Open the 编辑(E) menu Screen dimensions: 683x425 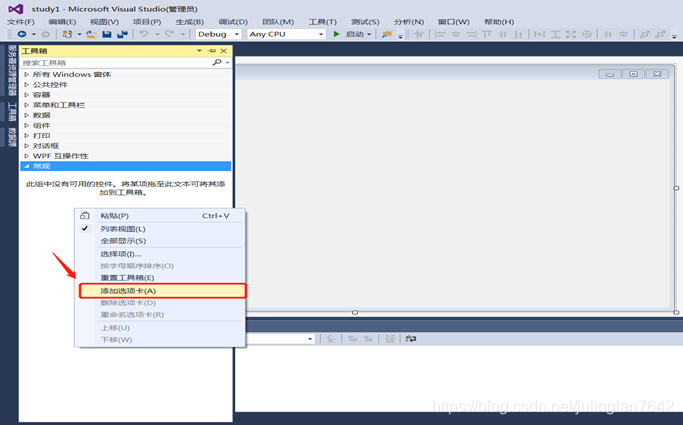click(62, 21)
